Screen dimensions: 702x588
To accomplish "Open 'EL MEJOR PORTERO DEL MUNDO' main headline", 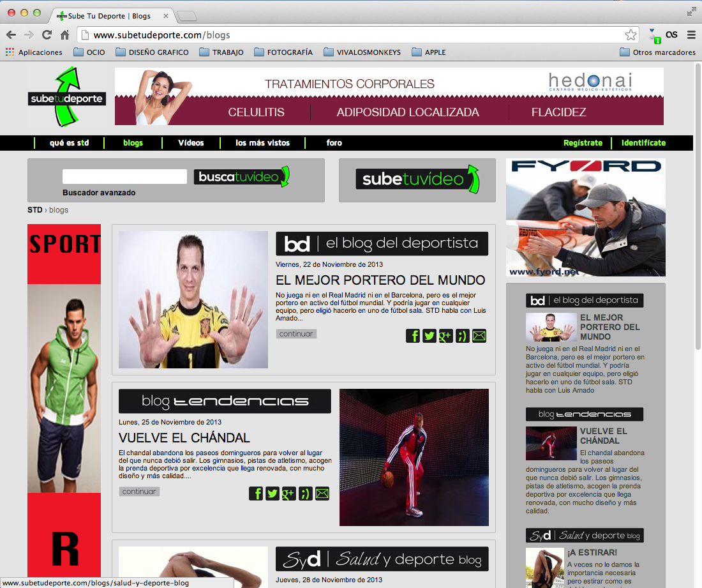I will pos(380,280).
